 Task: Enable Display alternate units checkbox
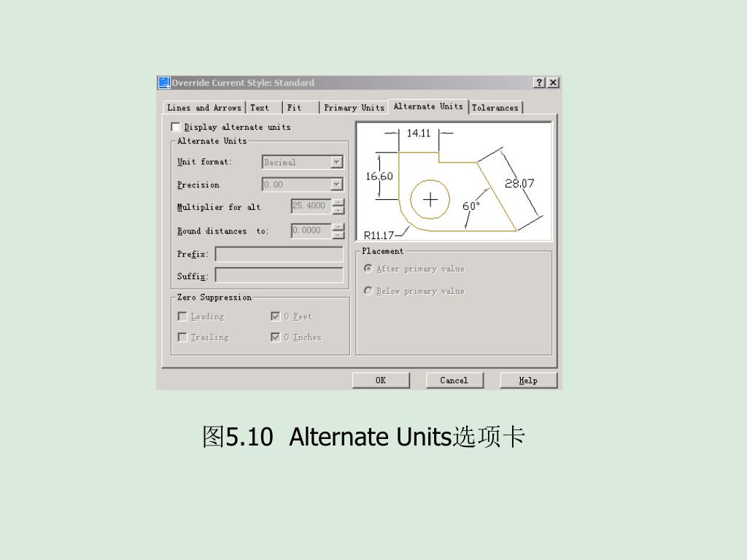[176, 127]
